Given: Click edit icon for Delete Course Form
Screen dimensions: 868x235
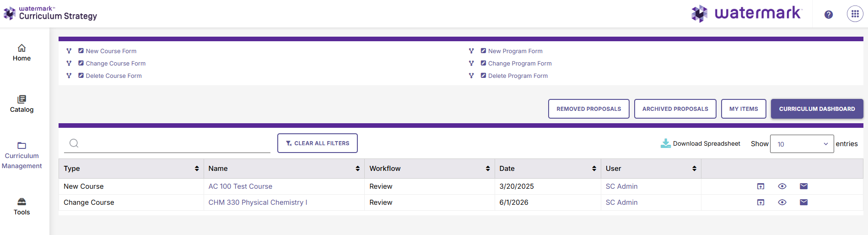Looking at the screenshot, I should [x=81, y=76].
